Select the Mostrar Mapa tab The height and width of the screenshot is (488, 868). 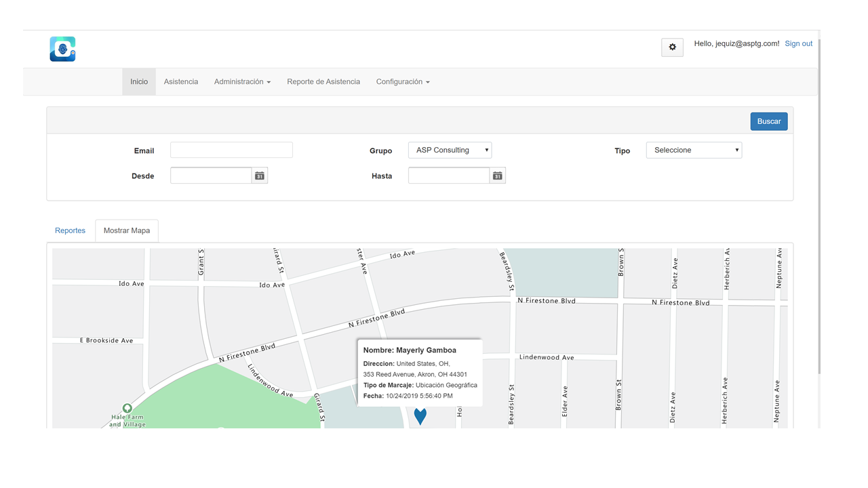coord(127,230)
